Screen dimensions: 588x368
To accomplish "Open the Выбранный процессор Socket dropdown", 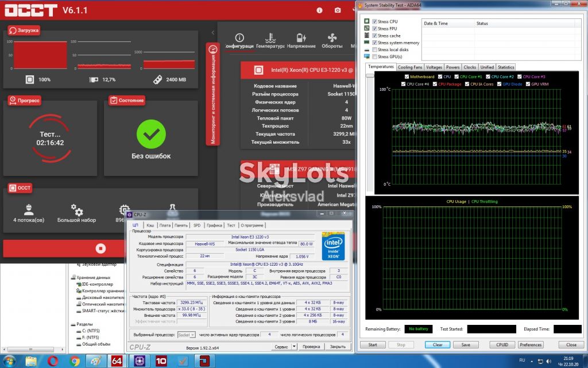I will point(187,335).
